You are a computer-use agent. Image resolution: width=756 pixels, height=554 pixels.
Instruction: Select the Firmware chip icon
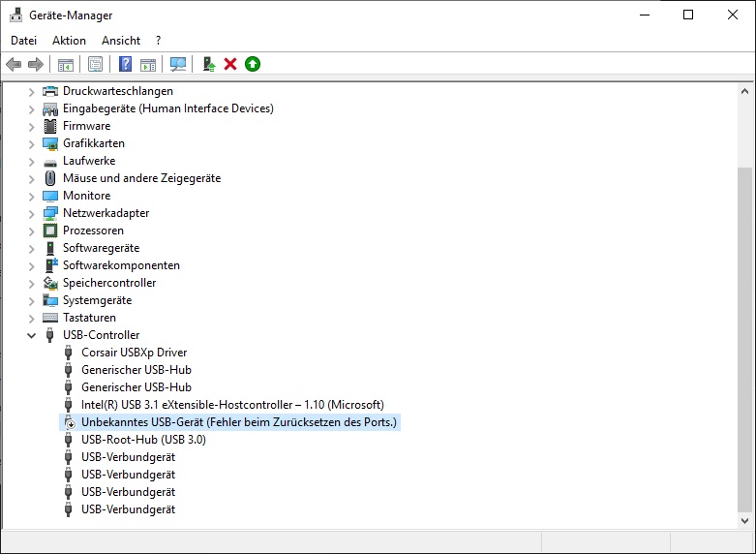pos(50,126)
